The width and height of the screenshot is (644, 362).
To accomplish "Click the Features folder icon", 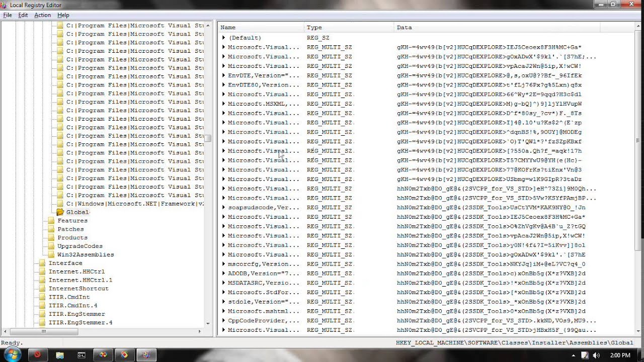I will click(51, 221).
